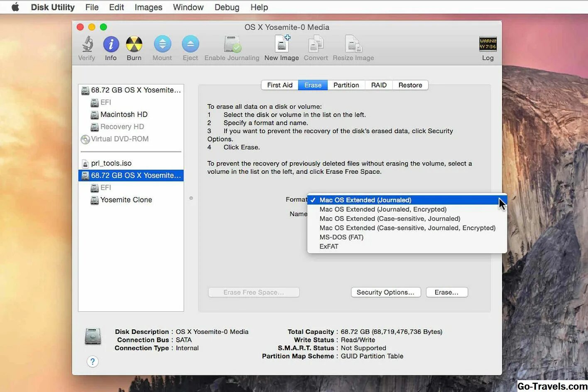
Task: Choose MS-DOS (FAT) format
Action: [407, 237]
